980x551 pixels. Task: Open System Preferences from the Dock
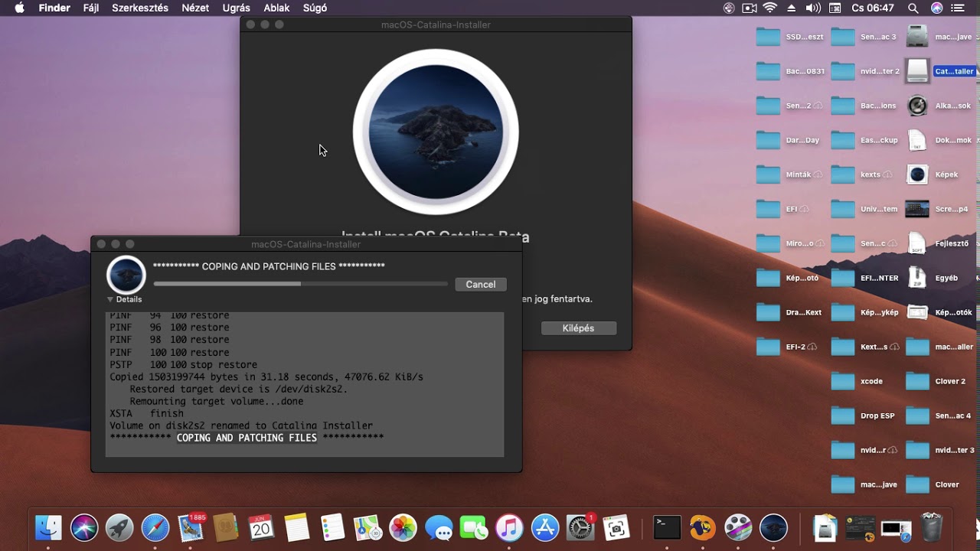coord(580,527)
